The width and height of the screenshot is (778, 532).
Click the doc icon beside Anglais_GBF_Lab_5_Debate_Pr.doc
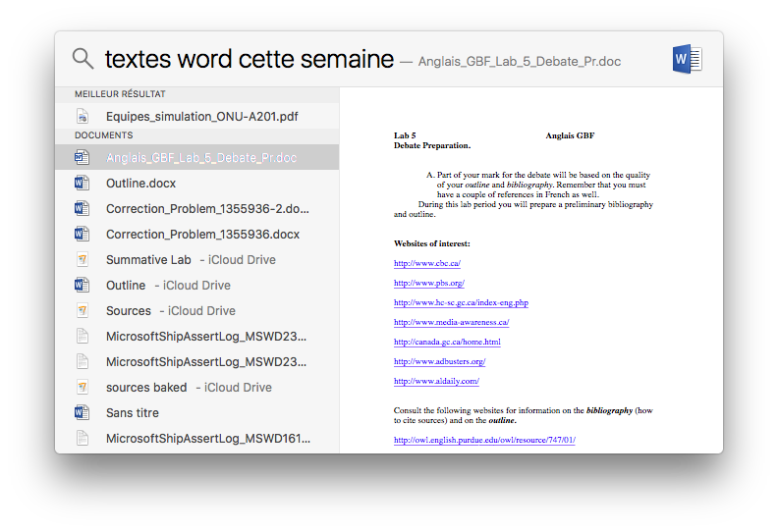point(82,157)
